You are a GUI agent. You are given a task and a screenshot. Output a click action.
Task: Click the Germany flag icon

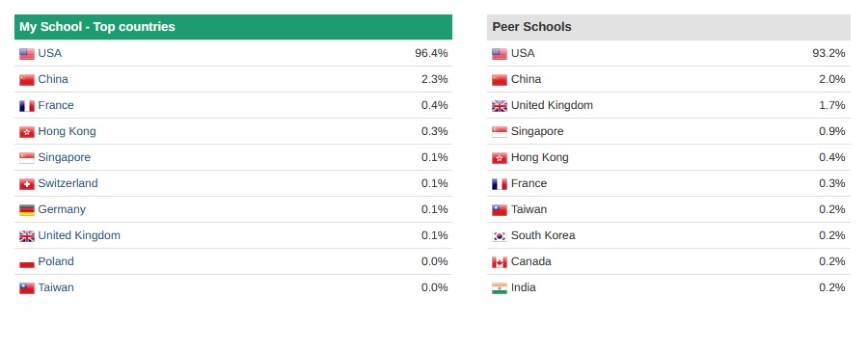pyautogui.click(x=27, y=210)
